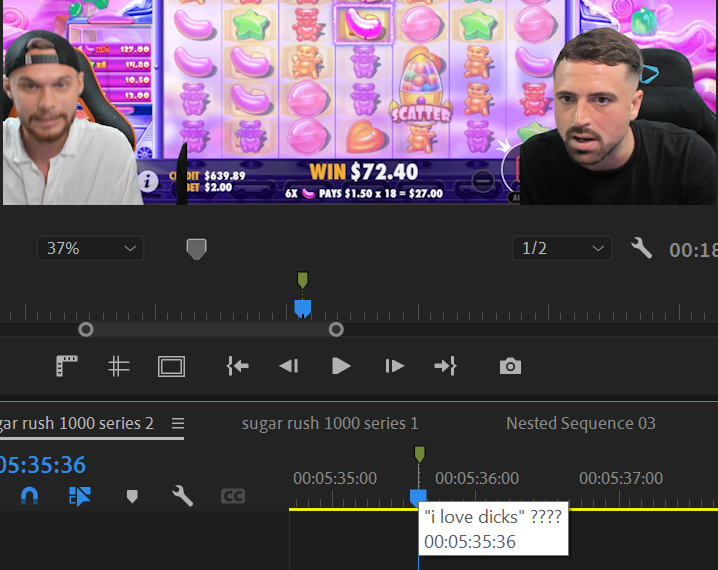Step forward one frame

(394, 366)
